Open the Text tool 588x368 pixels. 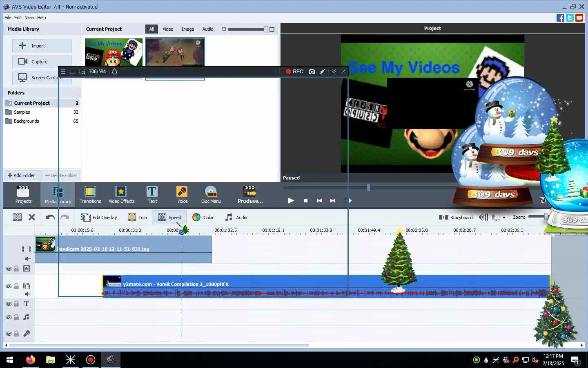[152, 195]
